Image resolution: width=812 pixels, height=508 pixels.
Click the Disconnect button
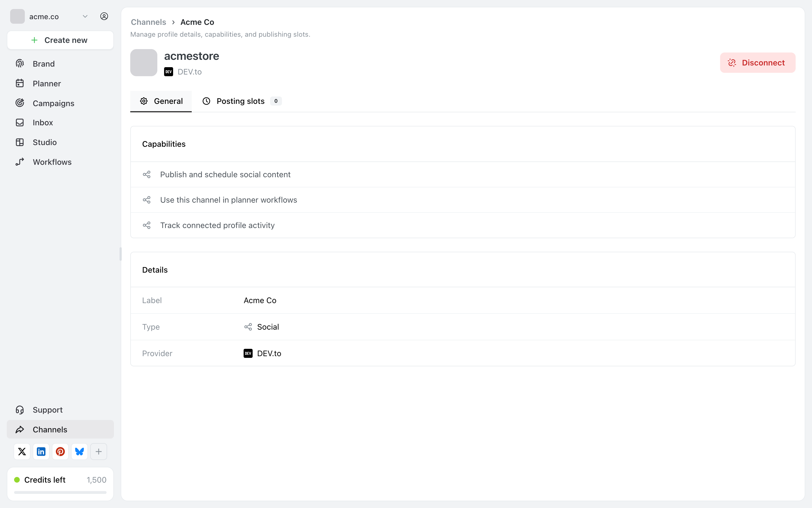click(x=758, y=63)
